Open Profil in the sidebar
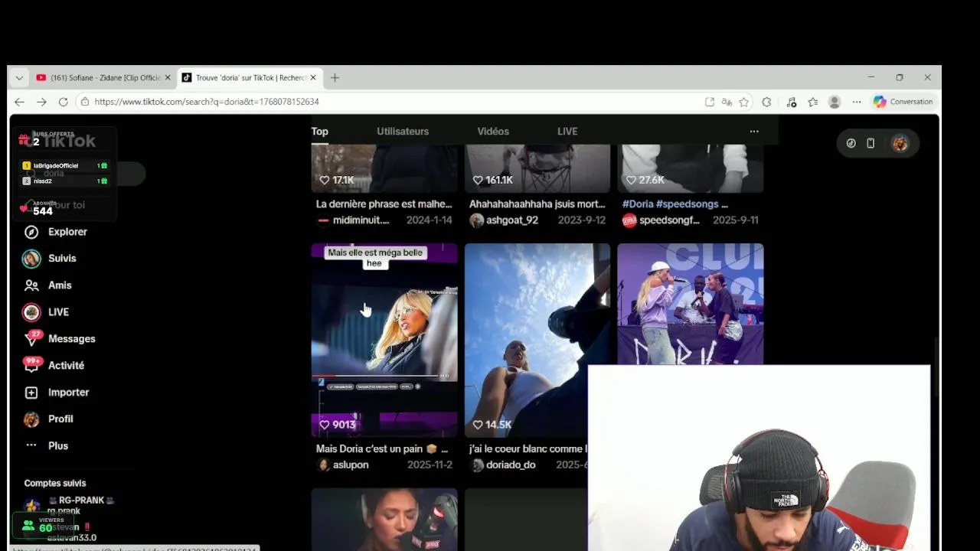980x551 pixels. tap(48, 419)
